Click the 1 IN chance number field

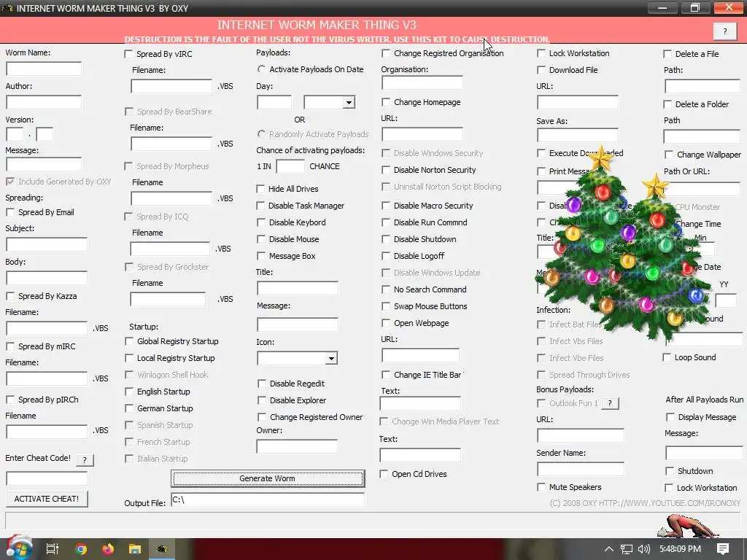(x=290, y=166)
